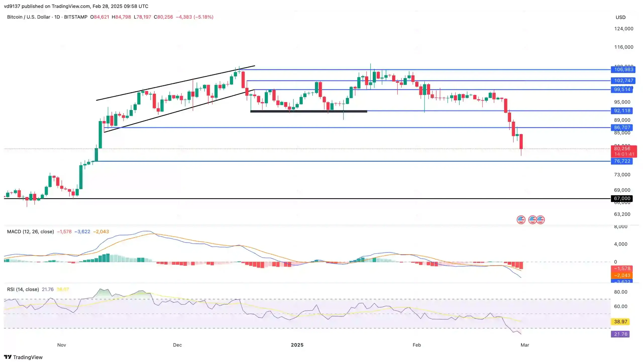Click the MACD (12, 26, close) indicator legend

tap(30, 232)
